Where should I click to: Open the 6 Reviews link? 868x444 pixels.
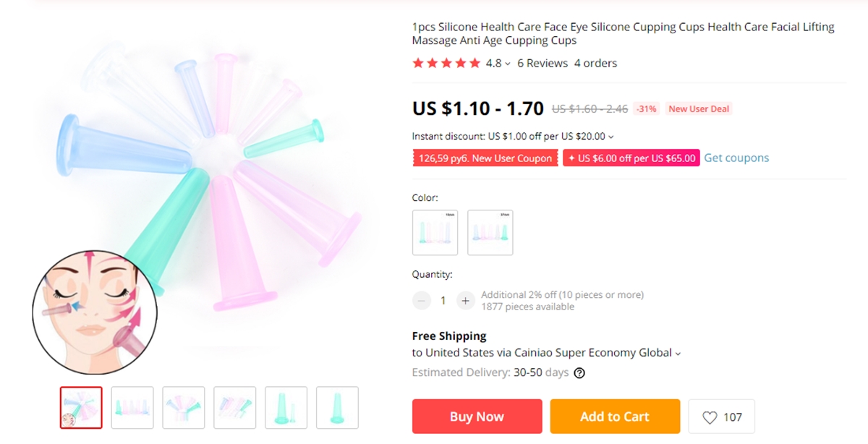(542, 64)
